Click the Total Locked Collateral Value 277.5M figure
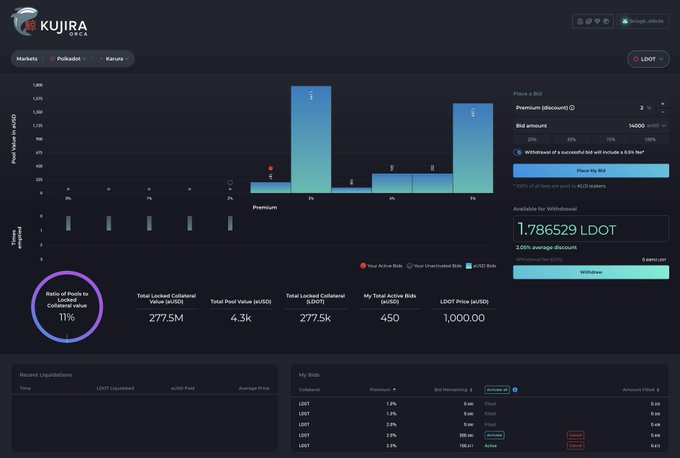The width and height of the screenshot is (680, 458). [x=166, y=318]
